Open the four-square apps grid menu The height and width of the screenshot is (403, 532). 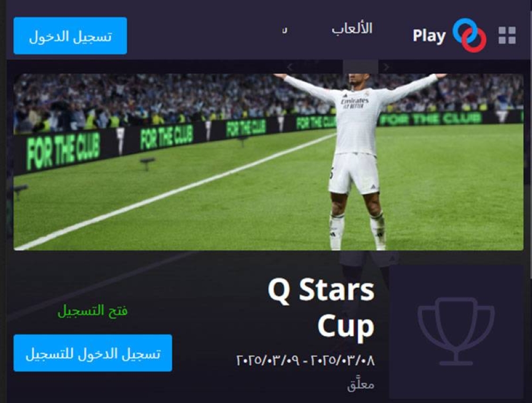[507, 35]
